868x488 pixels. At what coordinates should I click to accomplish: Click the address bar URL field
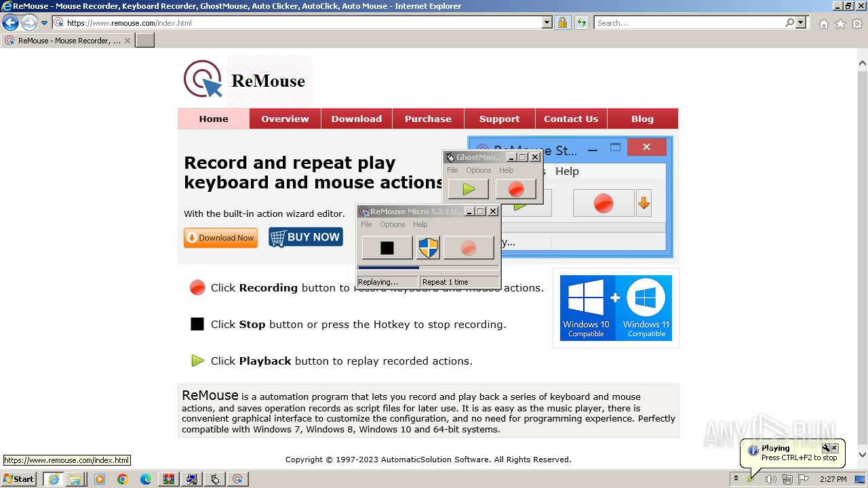tap(303, 22)
